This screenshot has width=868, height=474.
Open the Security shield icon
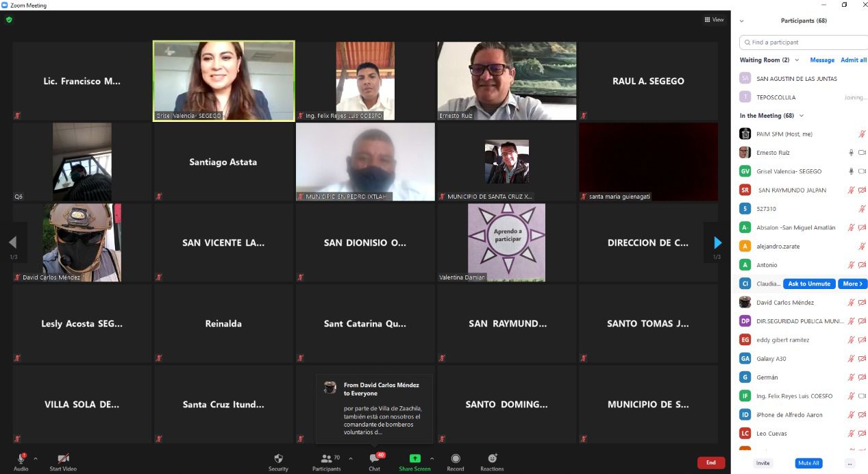(278, 459)
